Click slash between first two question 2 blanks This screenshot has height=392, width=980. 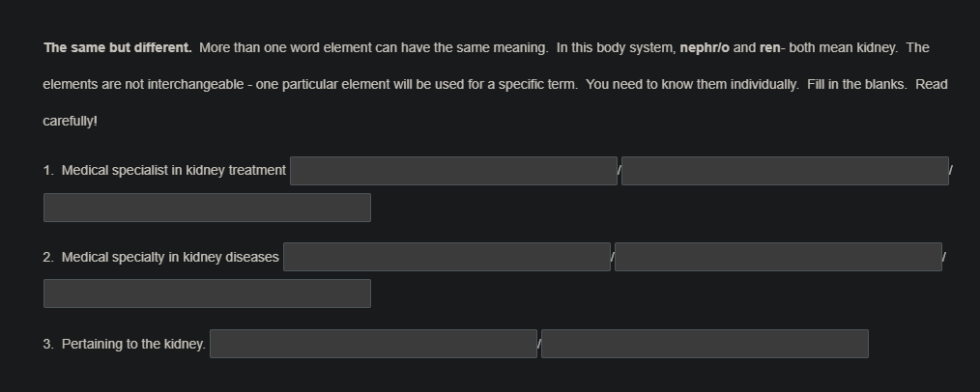pos(613,258)
